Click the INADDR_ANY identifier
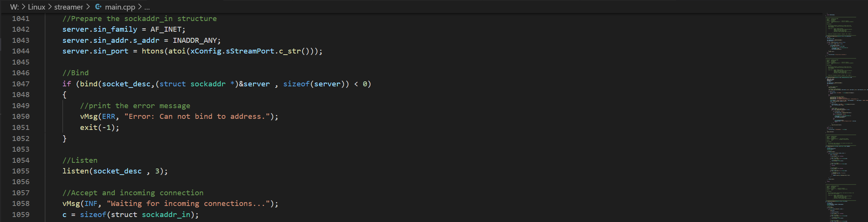The image size is (868, 222). click(194, 40)
